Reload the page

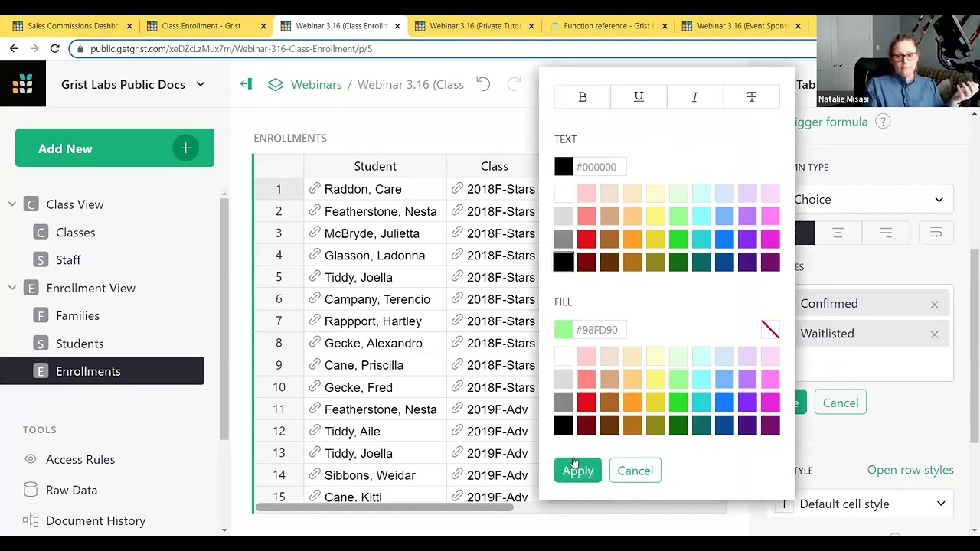(54, 48)
